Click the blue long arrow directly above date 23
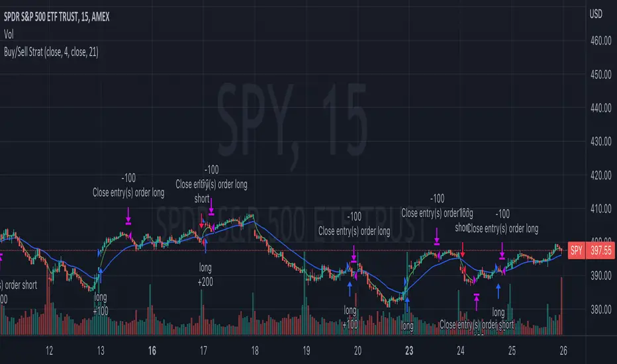The height and width of the screenshot is (364, 617). pyautogui.click(x=408, y=301)
